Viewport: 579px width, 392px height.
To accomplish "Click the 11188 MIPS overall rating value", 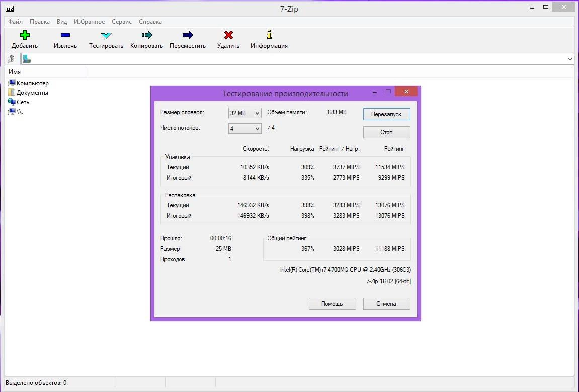I will click(x=390, y=249).
